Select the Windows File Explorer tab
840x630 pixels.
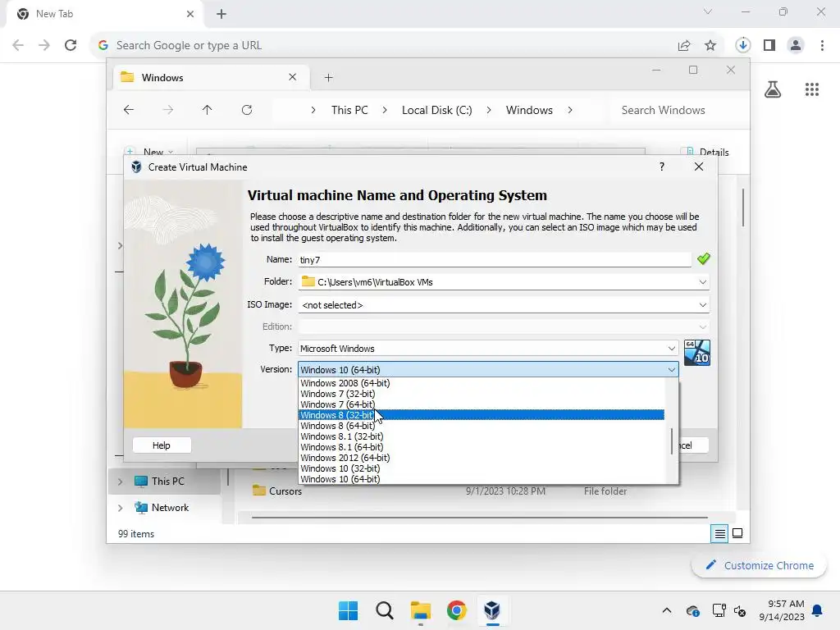click(x=212, y=78)
